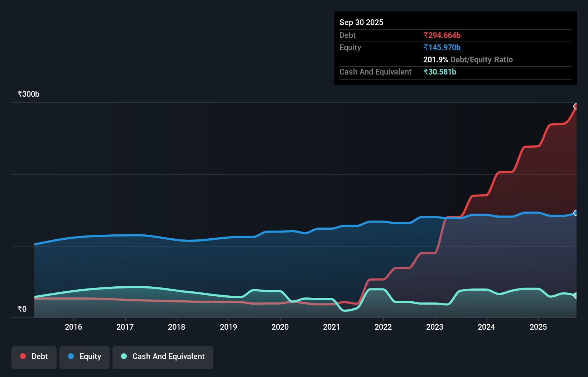
Task: Click the Equity value ₹145.970b in tooltip
Action: point(442,47)
